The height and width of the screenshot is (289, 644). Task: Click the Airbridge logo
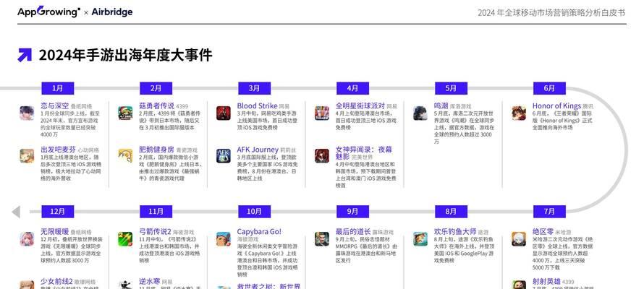111,12
